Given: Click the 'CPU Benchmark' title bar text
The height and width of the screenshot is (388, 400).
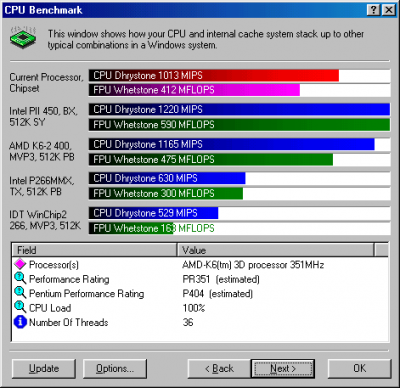Looking at the screenshot, I should tap(43, 10).
